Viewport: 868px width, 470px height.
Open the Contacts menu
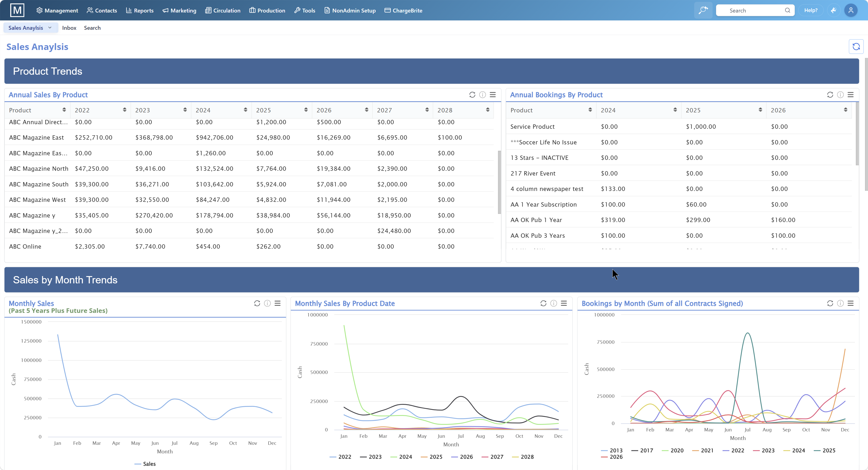(102, 10)
